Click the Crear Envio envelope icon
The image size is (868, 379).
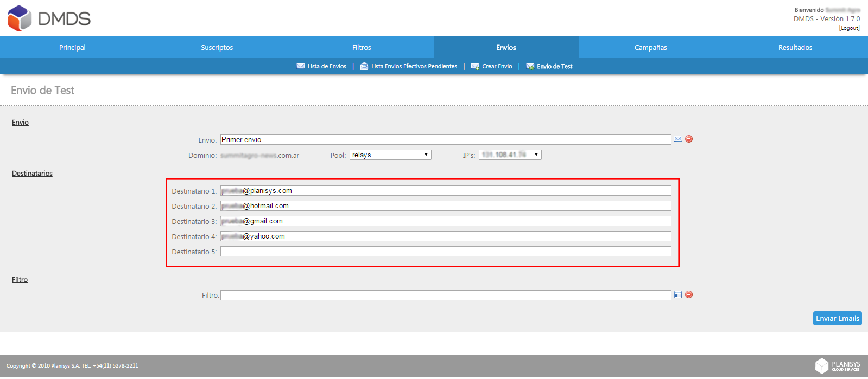475,66
